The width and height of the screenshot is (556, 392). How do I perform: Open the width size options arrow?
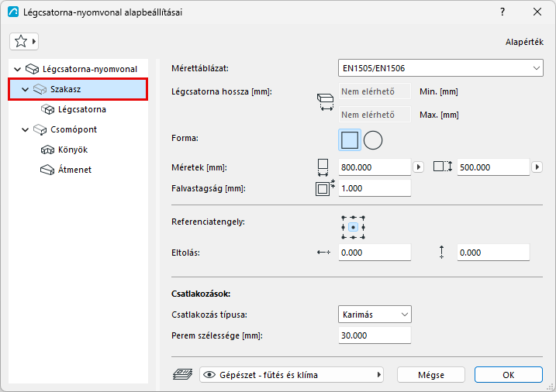pos(419,167)
